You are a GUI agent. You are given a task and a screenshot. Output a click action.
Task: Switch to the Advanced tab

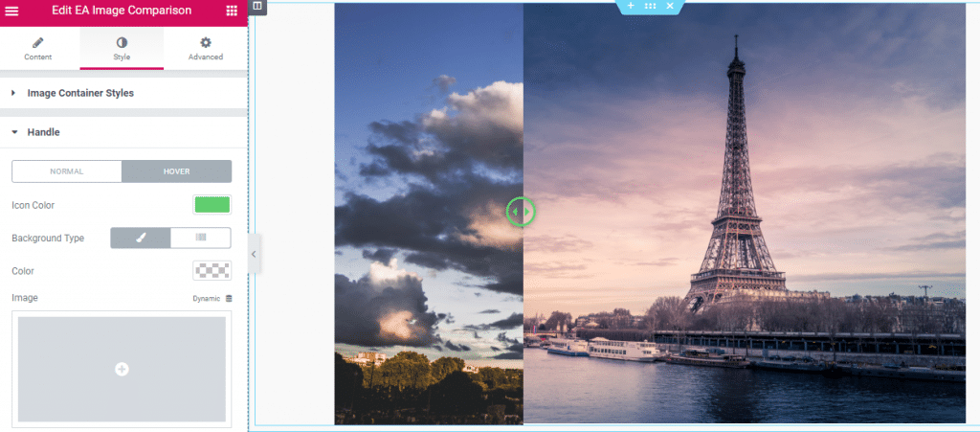[206, 49]
